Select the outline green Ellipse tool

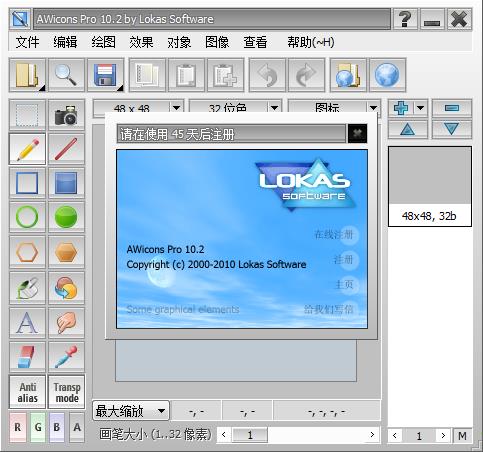pyautogui.click(x=27, y=217)
